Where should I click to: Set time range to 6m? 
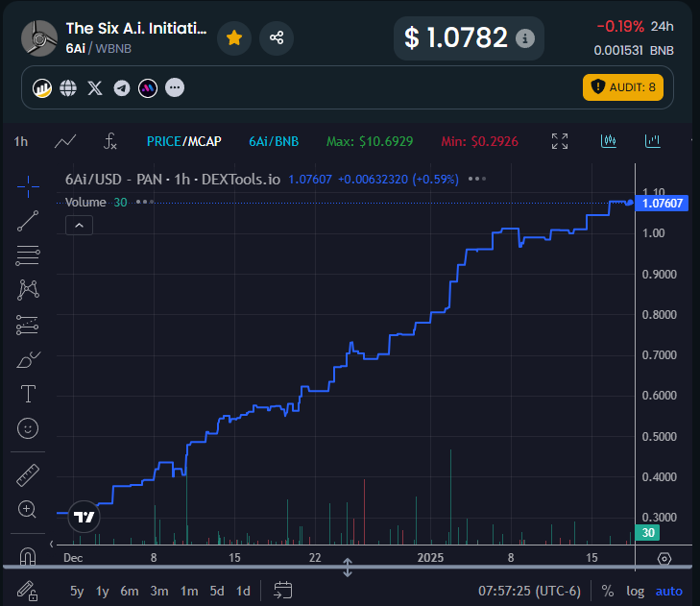(x=130, y=592)
